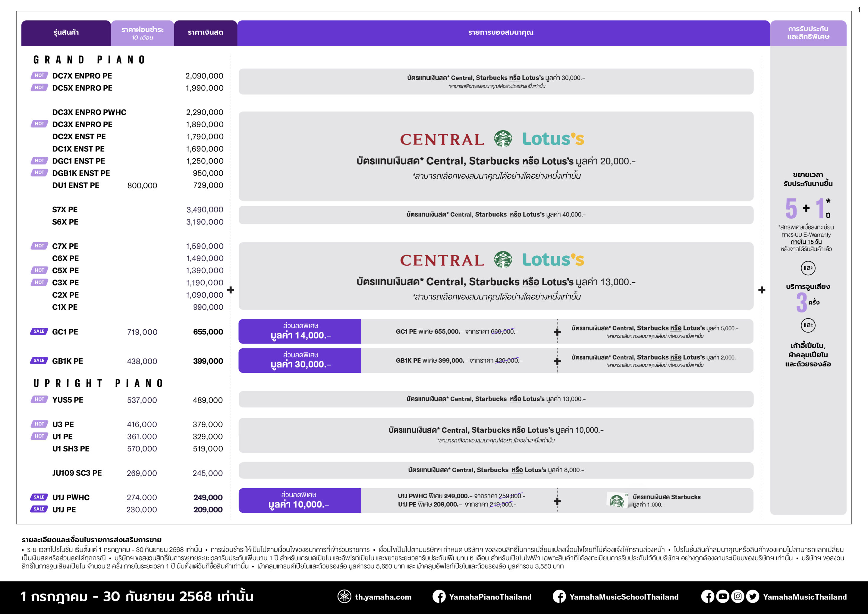The image size is (868, 614).
Task: Click the YUS5 PE cash price 489,000
Action: pos(208,400)
